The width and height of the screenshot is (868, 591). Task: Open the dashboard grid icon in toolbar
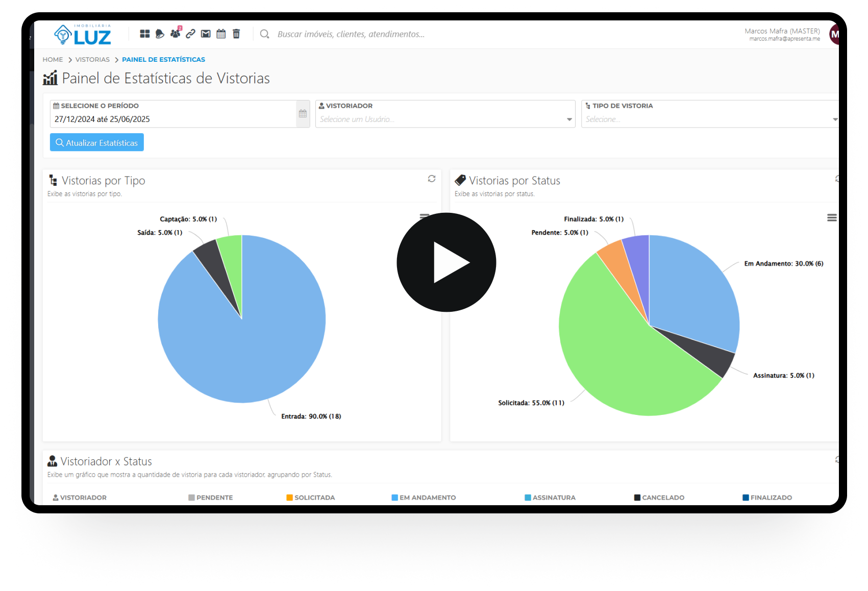tap(145, 34)
